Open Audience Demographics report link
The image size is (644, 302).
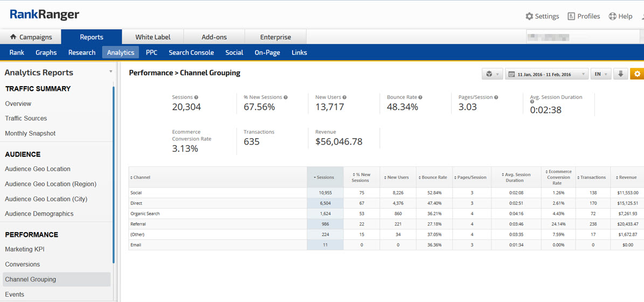coord(39,214)
